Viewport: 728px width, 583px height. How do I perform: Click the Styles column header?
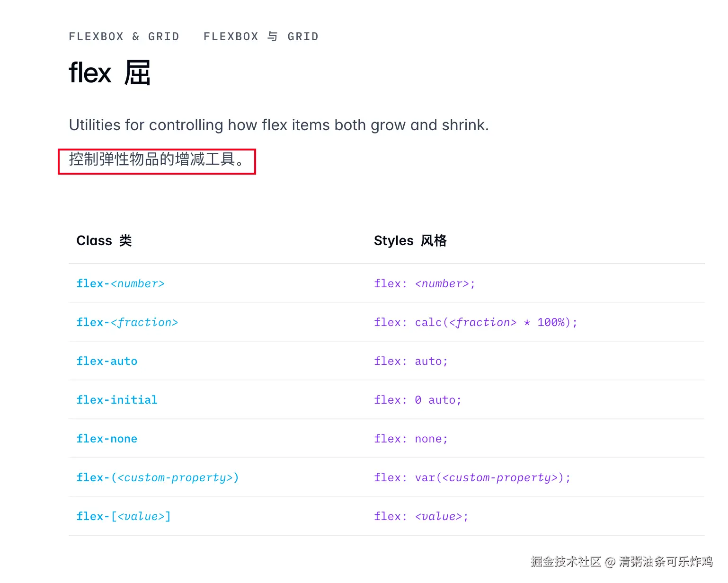(x=410, y=240)
